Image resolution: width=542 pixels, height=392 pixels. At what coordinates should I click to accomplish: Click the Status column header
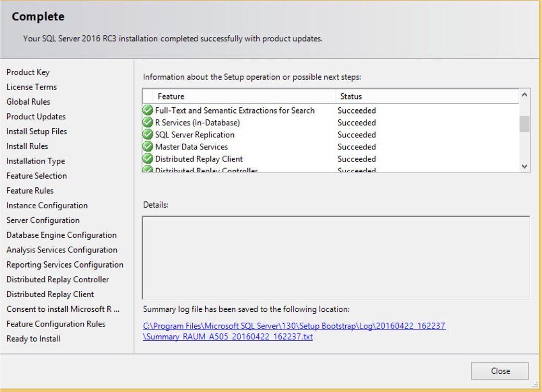427,96
